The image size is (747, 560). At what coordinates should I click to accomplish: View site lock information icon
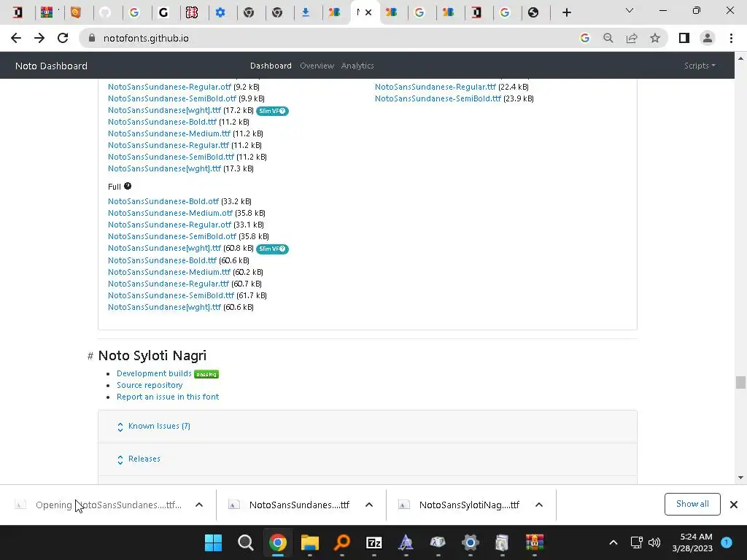pos(92,38)
